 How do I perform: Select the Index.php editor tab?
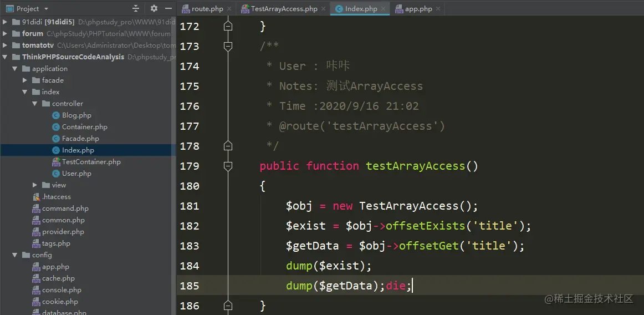point(361,9)
